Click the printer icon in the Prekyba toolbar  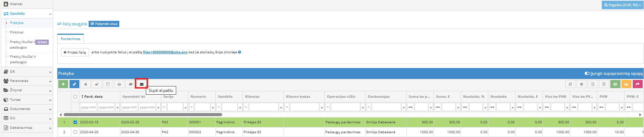(x=119, y=84)
